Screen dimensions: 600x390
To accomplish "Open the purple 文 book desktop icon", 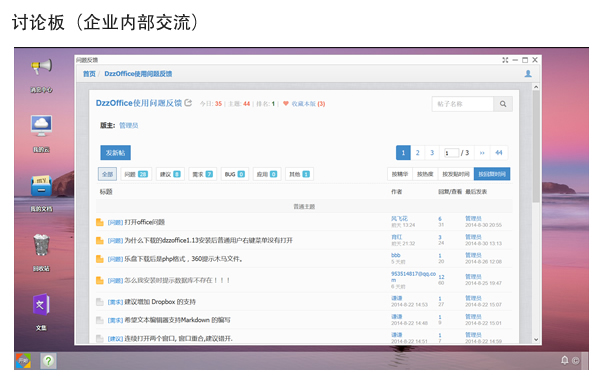I will (41, 305).
